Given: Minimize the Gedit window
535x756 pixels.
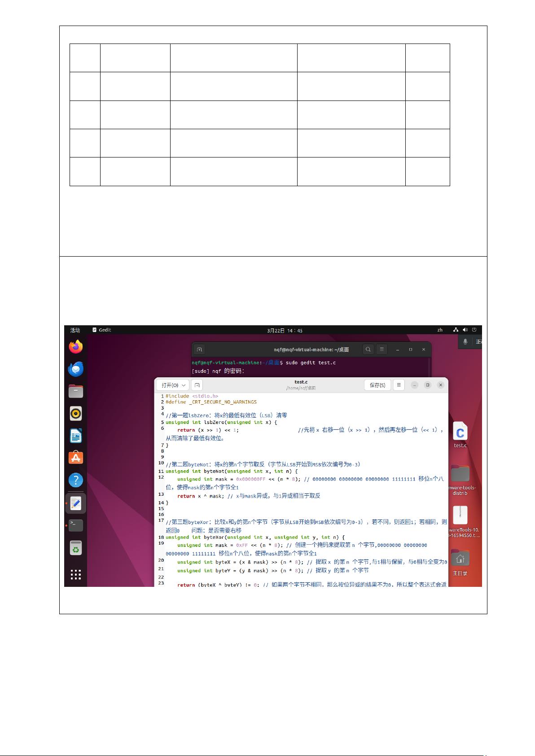Looking at the screenshot, I should click(415, 385).
